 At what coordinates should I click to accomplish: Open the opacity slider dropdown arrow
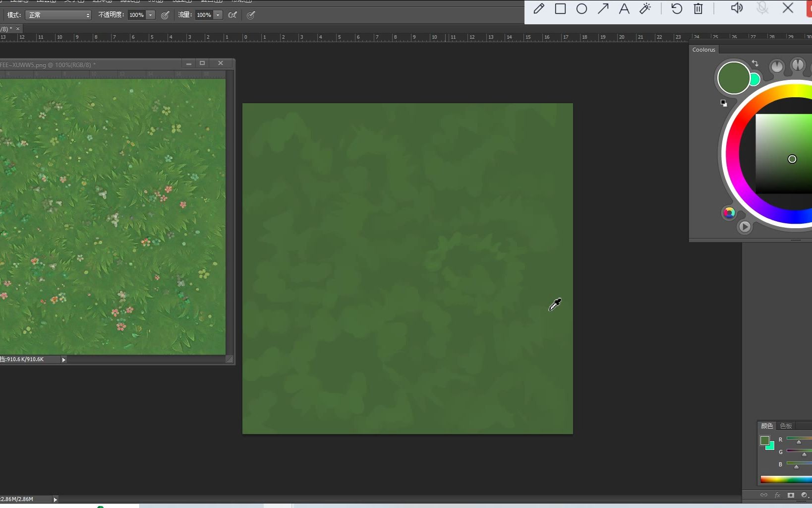coord(151,15)
